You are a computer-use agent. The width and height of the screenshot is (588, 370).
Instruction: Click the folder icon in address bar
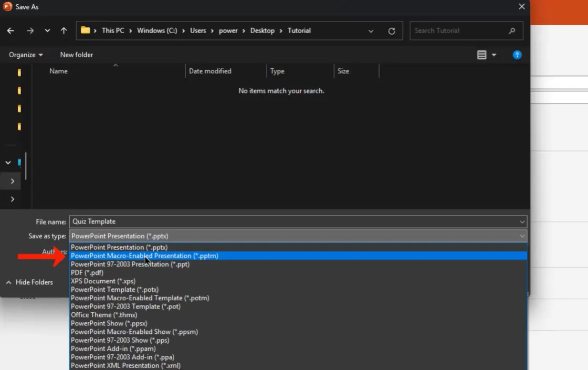[x=86, y=30]
